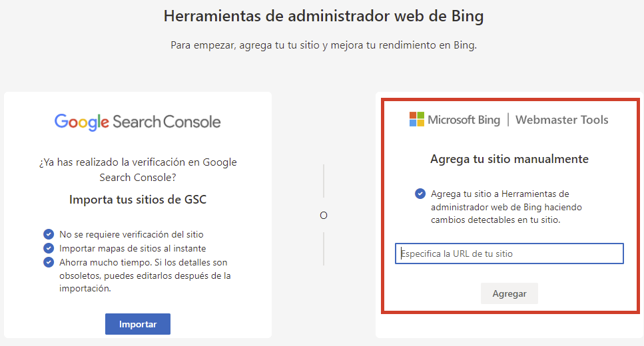
Task: Click the No se requiere verificación text
Action: (131, 234)
